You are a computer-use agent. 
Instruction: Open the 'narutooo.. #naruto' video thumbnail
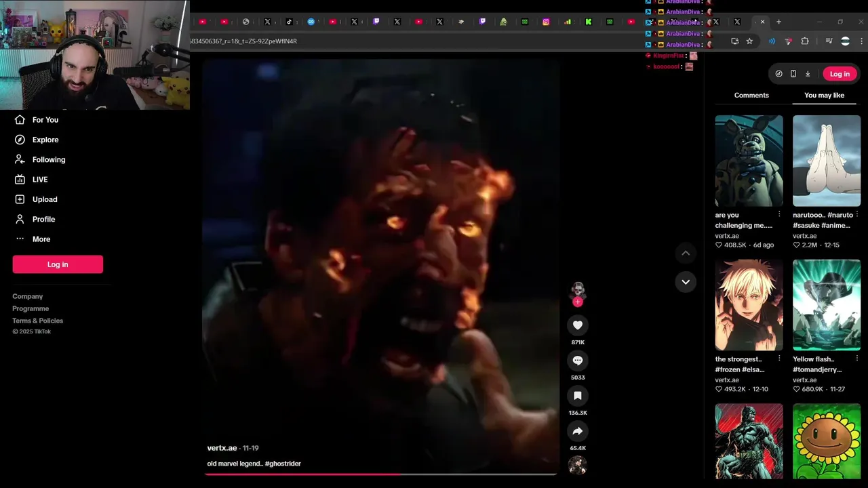[x=827, y=161]
